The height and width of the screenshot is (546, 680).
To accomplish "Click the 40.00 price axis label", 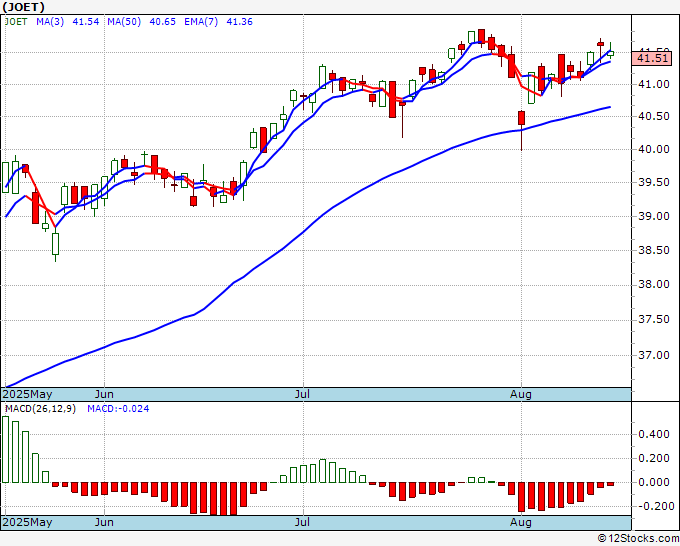I will (654, 150).
